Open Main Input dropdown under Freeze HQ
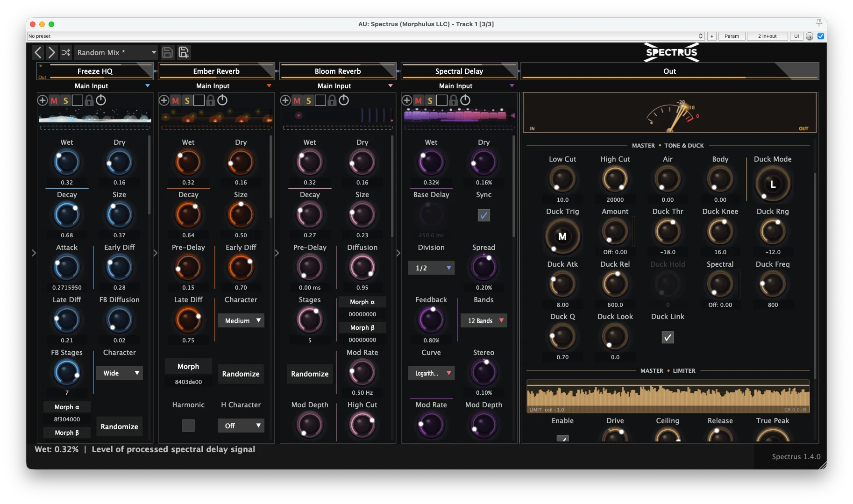853x504 pixels. 95,86
